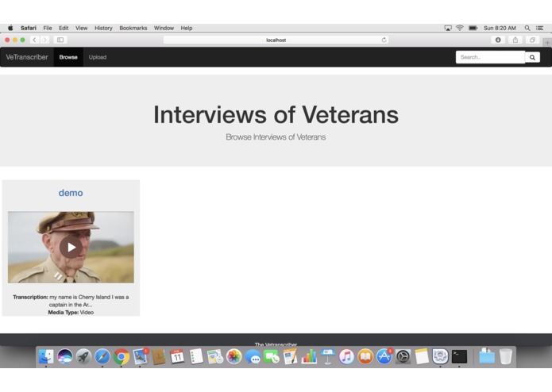
Task: Open Numbers from the Dock
Action: [x=309, y=356]
